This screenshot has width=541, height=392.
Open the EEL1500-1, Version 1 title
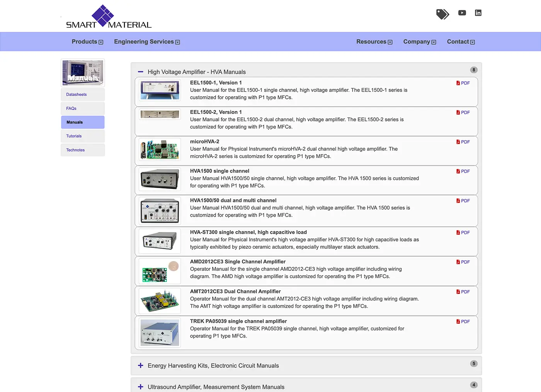[216, 83]
